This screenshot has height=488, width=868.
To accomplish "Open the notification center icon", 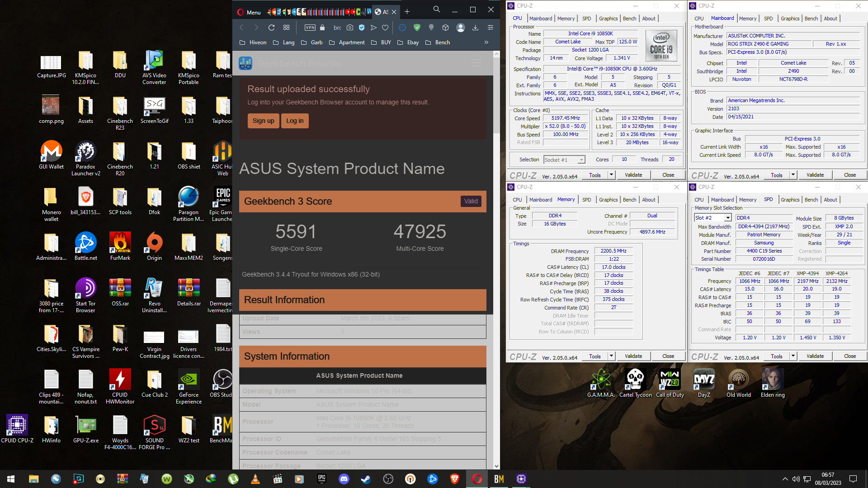I will pyautogui.click(x=853, y=479).
